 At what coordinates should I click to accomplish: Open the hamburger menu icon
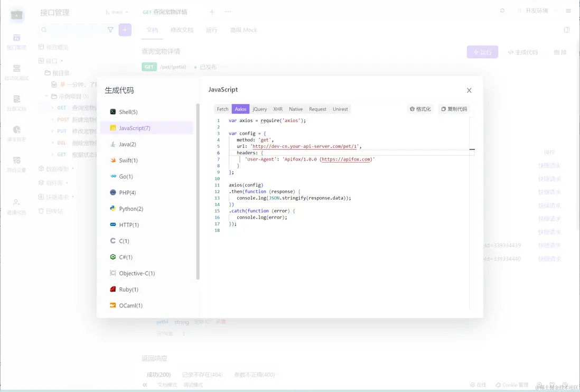pyautogui.click(x=568, y=11)
